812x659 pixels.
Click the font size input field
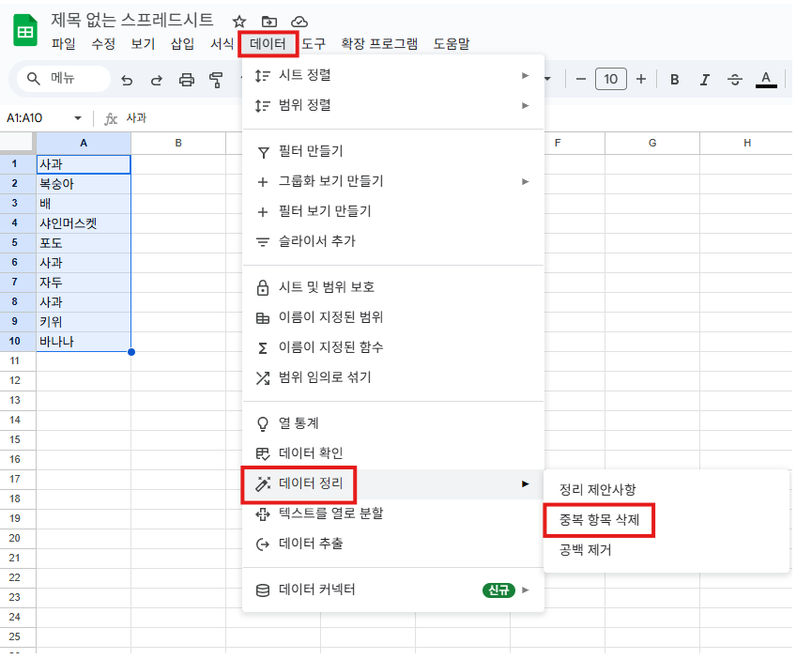(x=611, y=80)
